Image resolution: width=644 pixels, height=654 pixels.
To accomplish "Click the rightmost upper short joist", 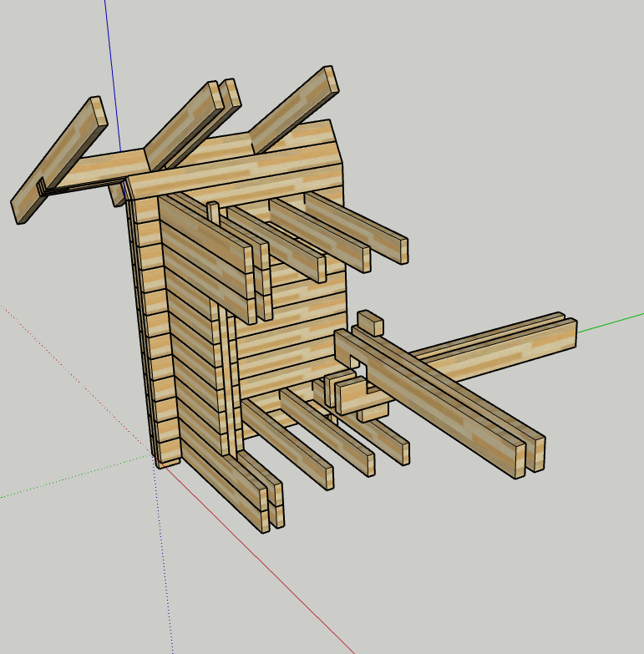I will pos(357,227).
